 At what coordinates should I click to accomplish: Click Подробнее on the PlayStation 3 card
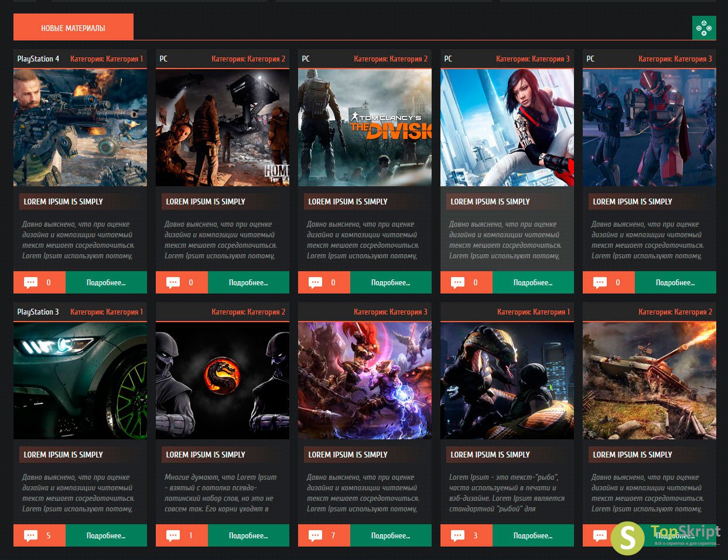coord(106,535)
